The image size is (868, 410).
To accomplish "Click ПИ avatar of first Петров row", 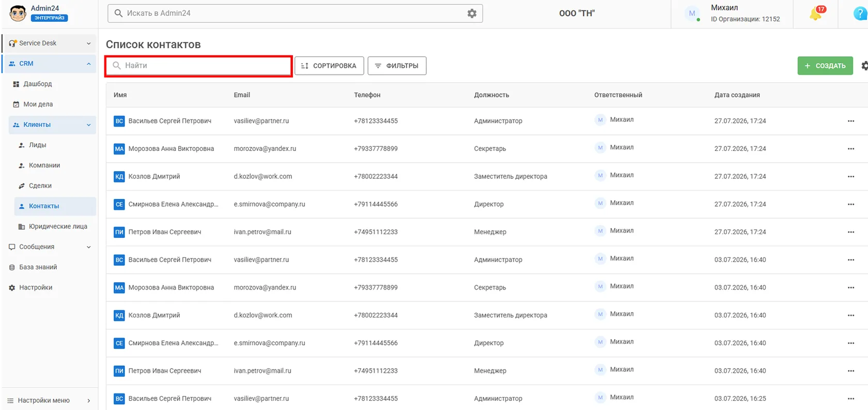I will (119, 232).
